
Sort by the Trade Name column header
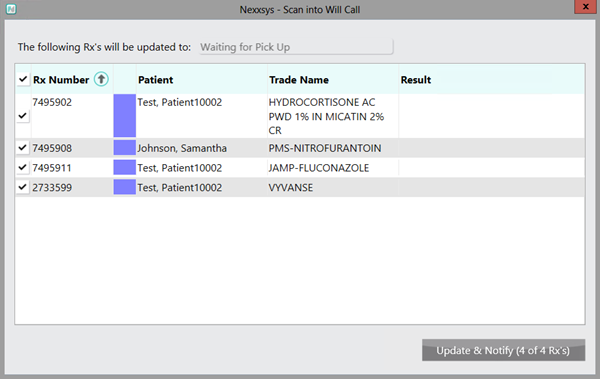299,80
